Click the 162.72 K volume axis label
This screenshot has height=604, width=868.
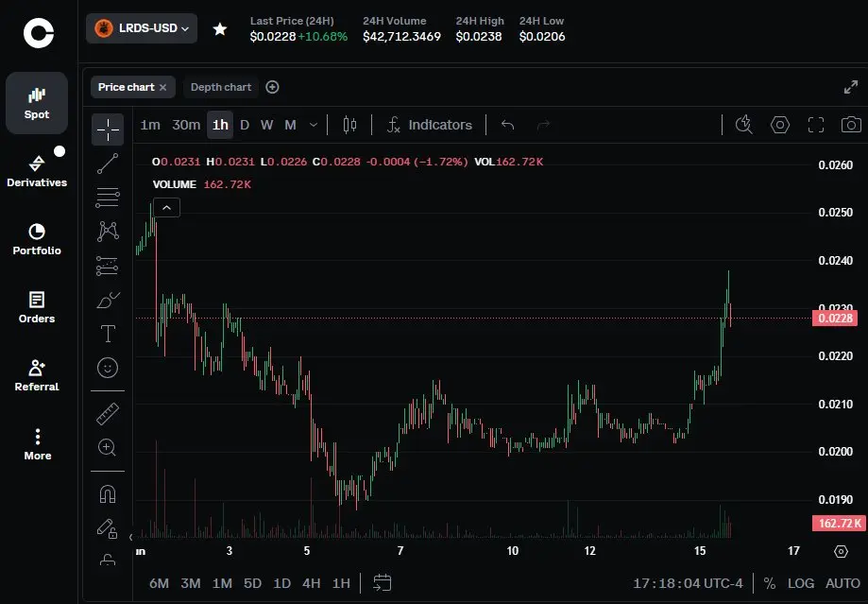coord(839,523)
